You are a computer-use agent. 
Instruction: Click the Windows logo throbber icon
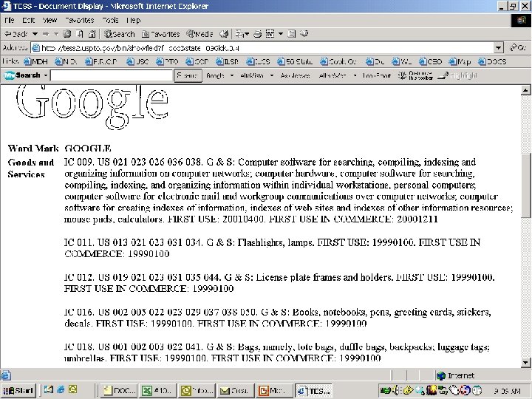521,21
